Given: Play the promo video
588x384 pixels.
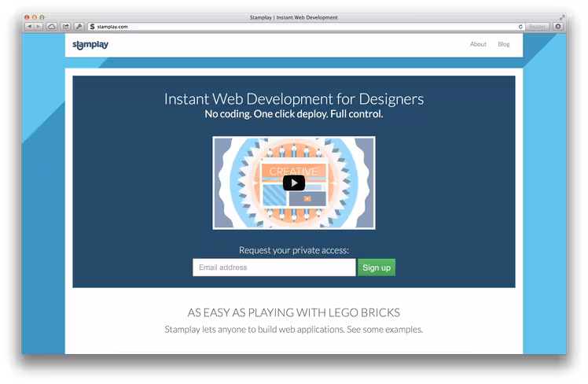Looking at the screenshot, I should pos(294,183).
